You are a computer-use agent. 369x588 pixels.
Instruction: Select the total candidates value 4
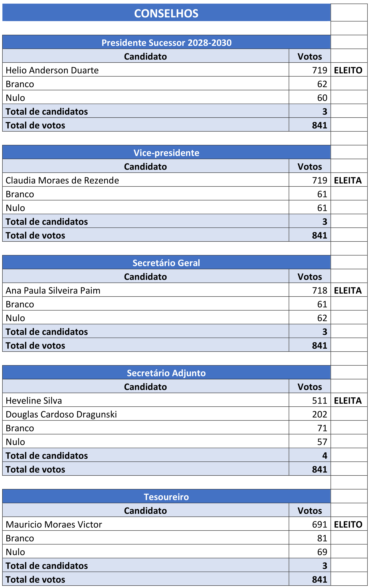pos(324,456)
